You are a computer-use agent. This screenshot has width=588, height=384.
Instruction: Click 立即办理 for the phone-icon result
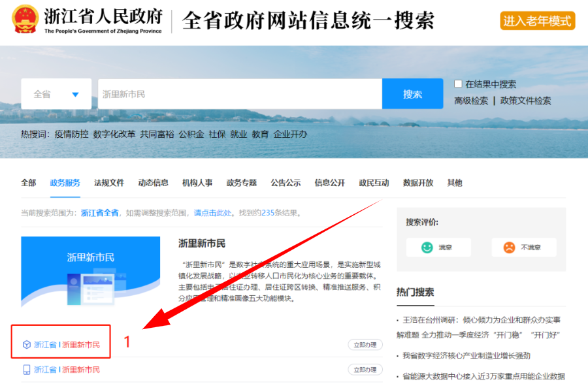[365, 370]
